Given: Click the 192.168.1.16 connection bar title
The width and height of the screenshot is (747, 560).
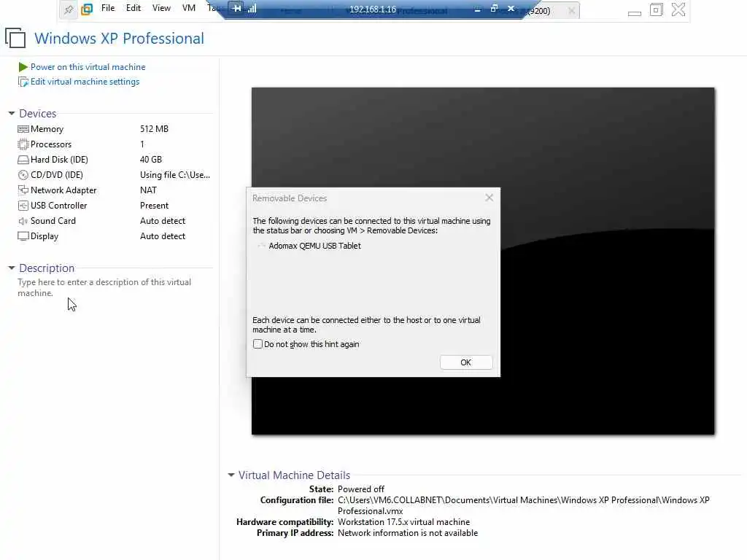Looking at the screenshot, I should point(373,9).
